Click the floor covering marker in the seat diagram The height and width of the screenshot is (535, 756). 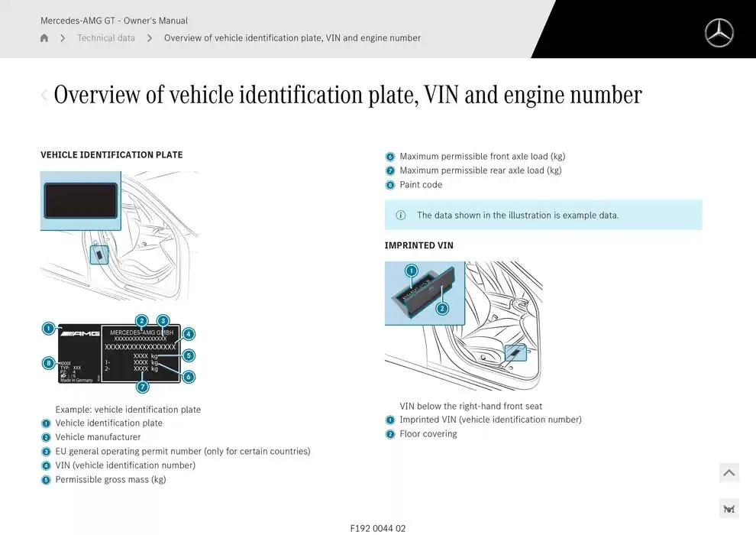pyautogui.click(x=390, y=433)
